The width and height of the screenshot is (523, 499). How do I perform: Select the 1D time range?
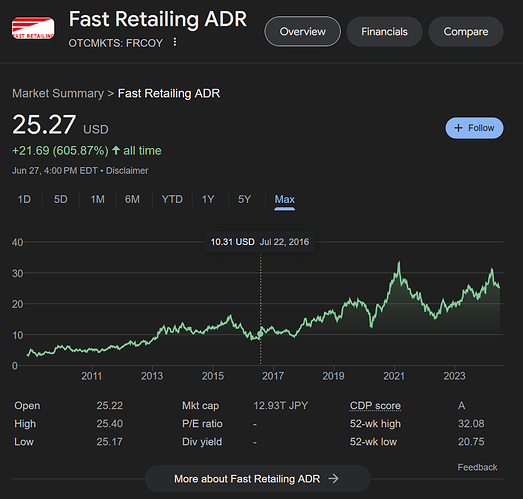pos(24,199)
